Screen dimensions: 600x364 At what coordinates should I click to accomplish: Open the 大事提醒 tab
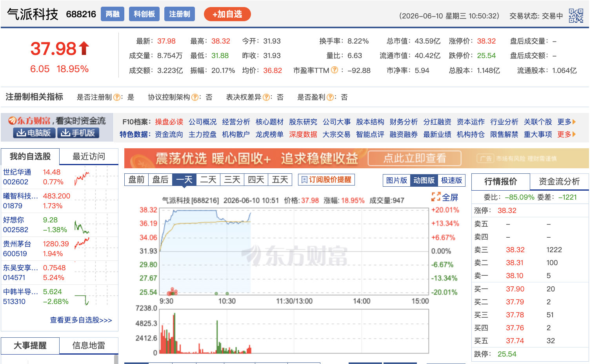click(30, 346)
